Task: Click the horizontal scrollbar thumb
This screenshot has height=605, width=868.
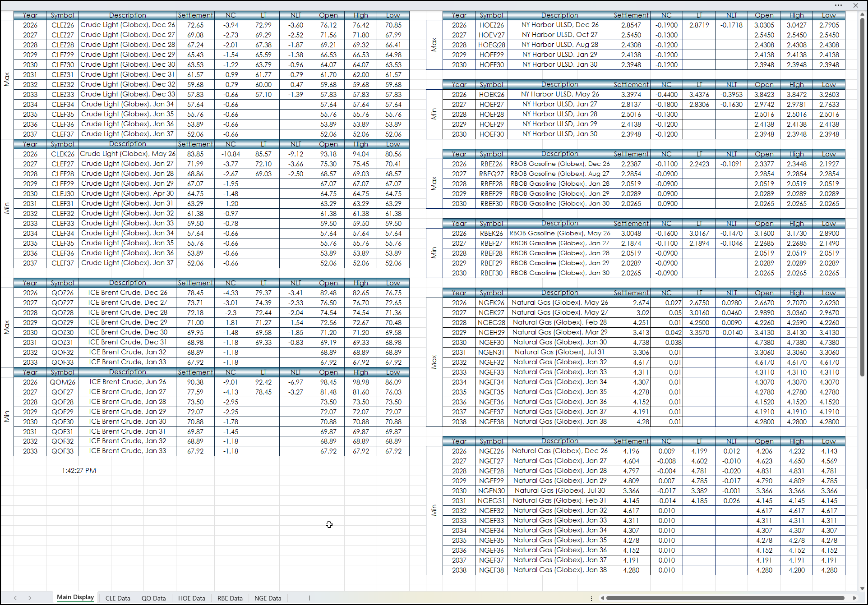Action: click(x=725, y=598)
